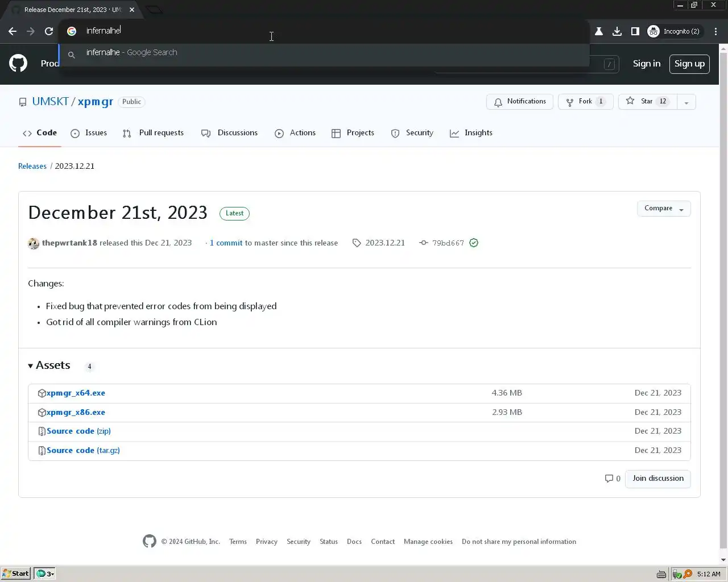Reload the page with refresh icon
The height and width of the screenshot is (582, 728).
(49, 31)
